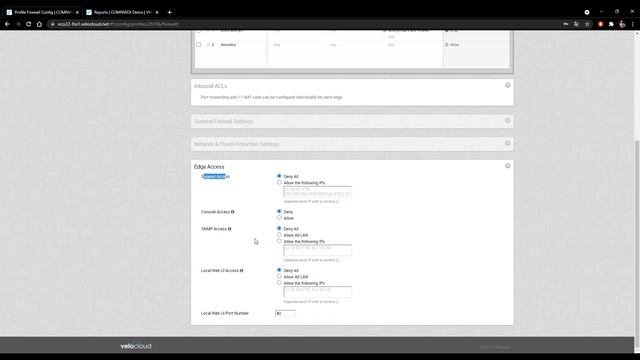
Task: Open the Extensions puzzle icon
Action: pyautogui.click(x=611, y=24)
